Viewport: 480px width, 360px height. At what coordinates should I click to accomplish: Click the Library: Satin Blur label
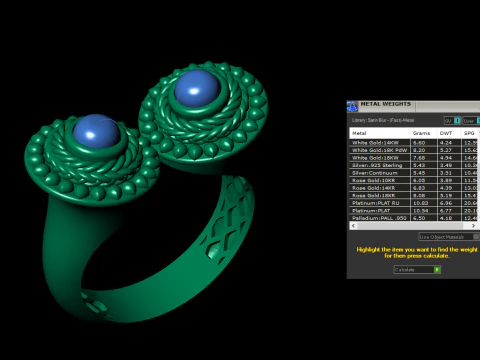[383, 120]
